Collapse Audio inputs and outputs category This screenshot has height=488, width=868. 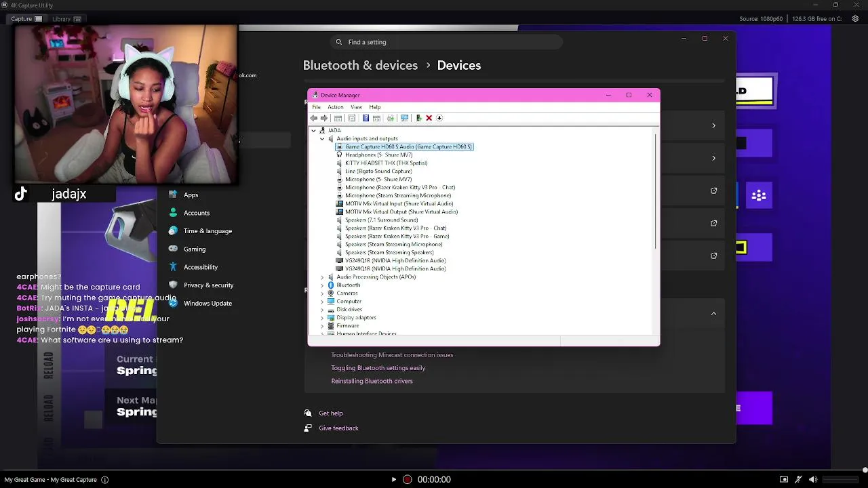[x=322, y=138]
